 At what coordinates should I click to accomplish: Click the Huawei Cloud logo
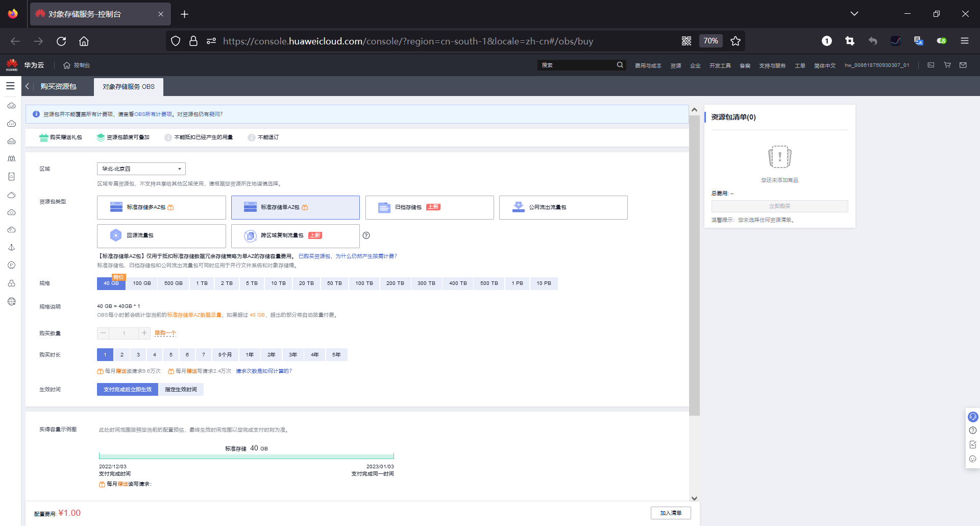12,65
